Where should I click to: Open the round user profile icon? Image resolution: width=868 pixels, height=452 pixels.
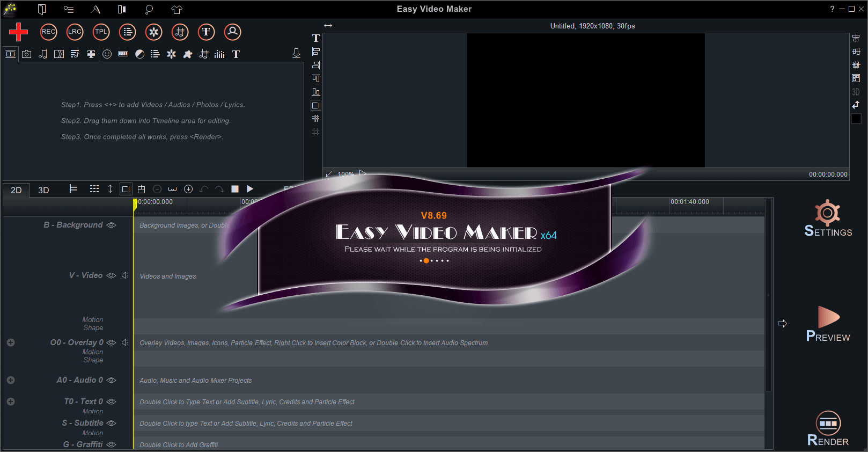pos(232,32)
